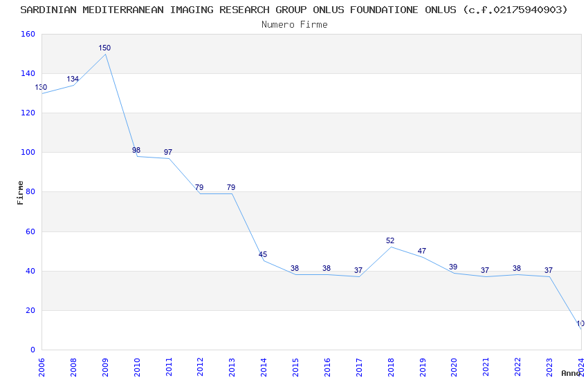Click the x-axis year 2015
Image resolution: width=588 pixels, height=380 pixels.
pos(295,367)
